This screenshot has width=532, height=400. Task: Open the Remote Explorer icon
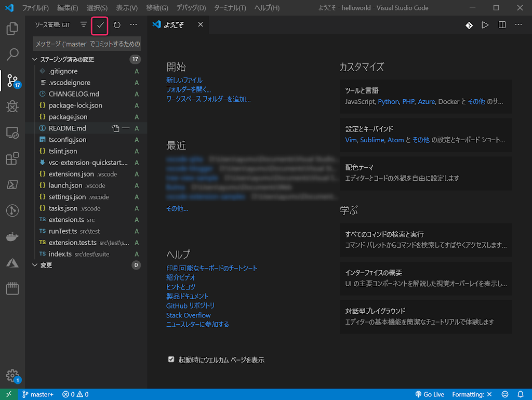(x=12, y=132)
